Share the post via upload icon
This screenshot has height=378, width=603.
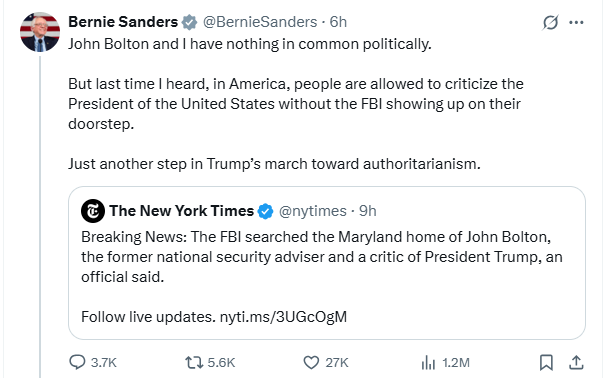point(576,362)
